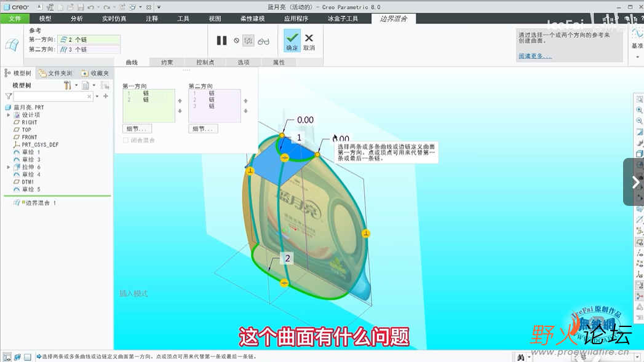Screen dimensions: 644x362
Task: Move first-direction chain up with arrow
Action: pyautogui.click(x=180, y=101)
